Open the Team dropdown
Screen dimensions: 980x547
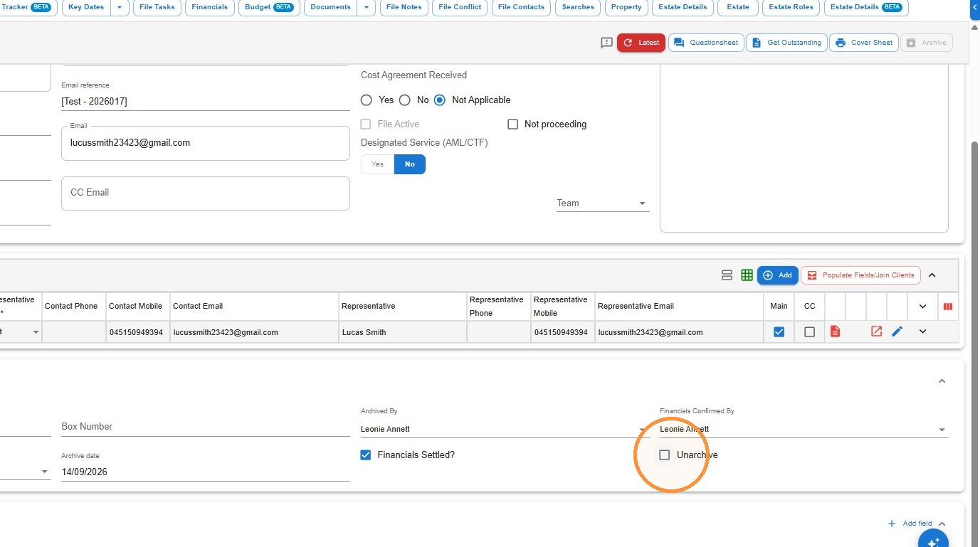(603, 203)
